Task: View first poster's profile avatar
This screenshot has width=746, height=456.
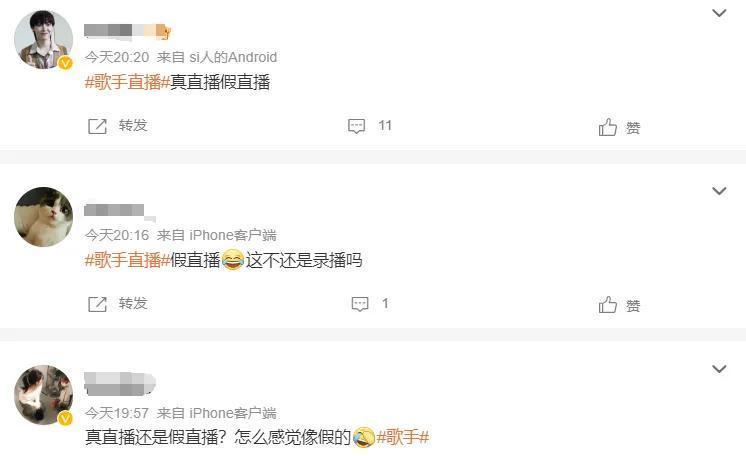Action: coord(43,40)
